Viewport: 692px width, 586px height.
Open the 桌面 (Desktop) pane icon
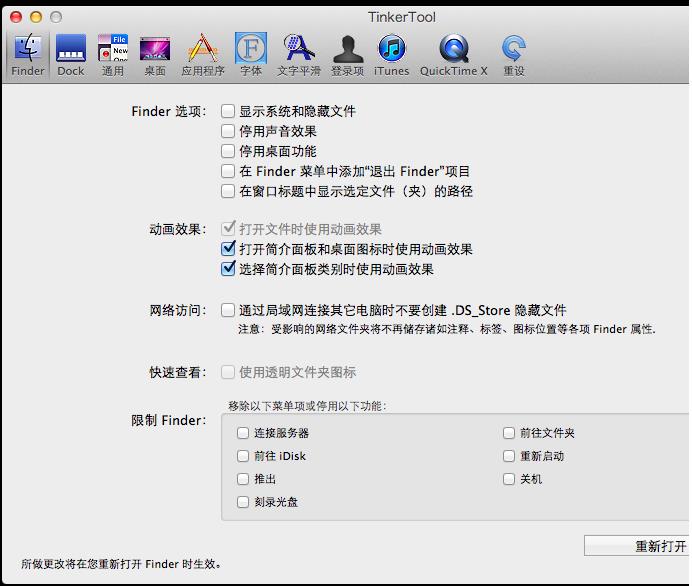tap(155, 55)
